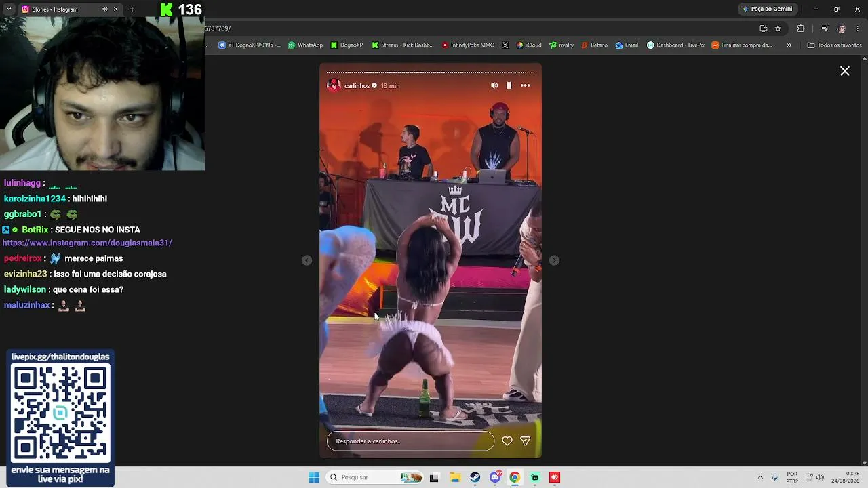Expand the browser tab search dropdown

(x=9, y=9)
